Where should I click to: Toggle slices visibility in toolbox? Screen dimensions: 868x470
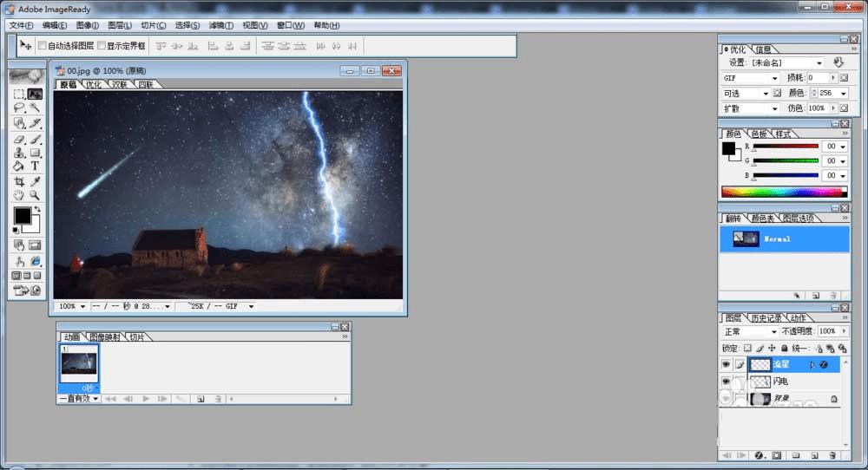[x=35, y=245]
